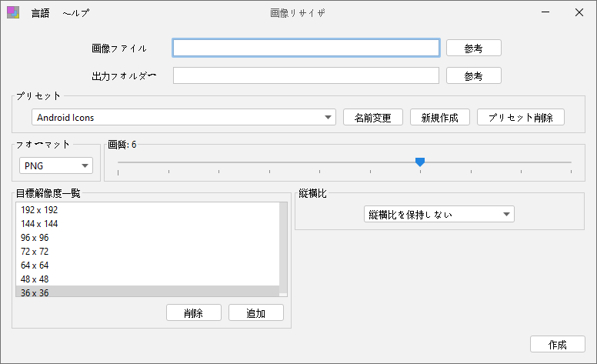The width and height of the screenshot is (597, 364).
Task: Focus the 出力フォルダー input field
Action: (x=306, y=75)
